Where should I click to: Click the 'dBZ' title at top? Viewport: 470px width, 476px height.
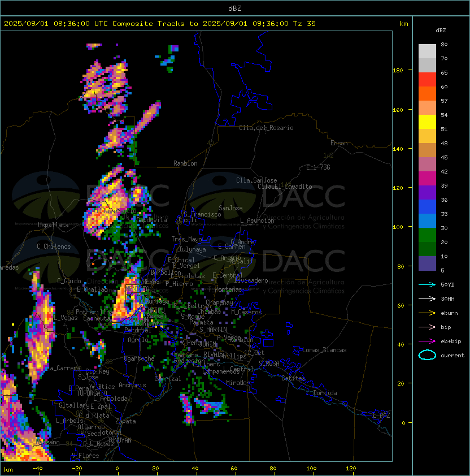[x=235, y=8]
